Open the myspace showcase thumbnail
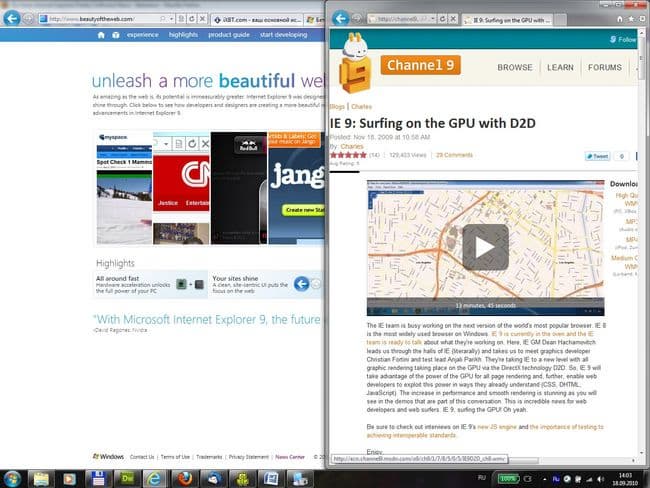 124,188
